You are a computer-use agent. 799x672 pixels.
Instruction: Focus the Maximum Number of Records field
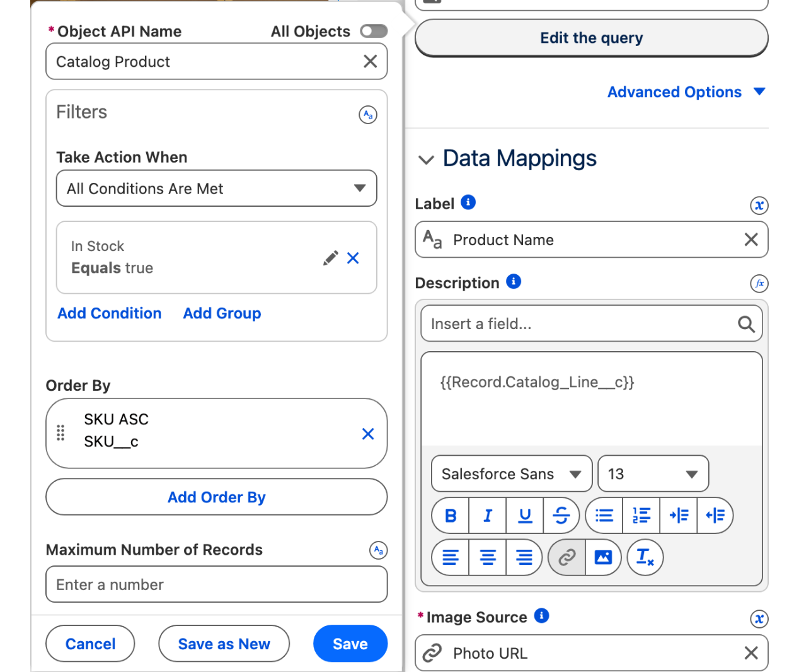coord(217,584)
